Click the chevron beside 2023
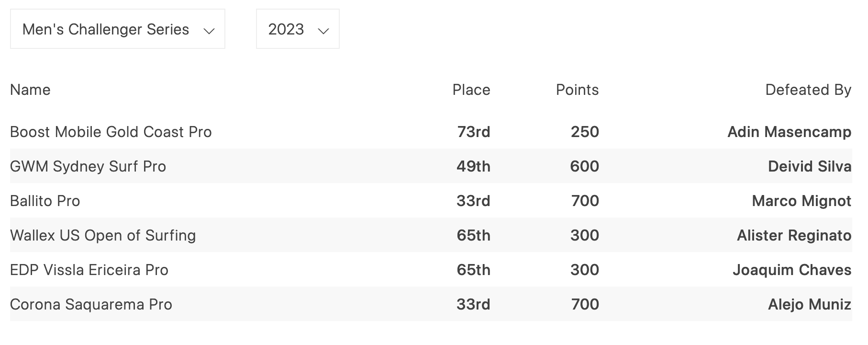Viewport: 868px width, 345px height. click(323, 31)
